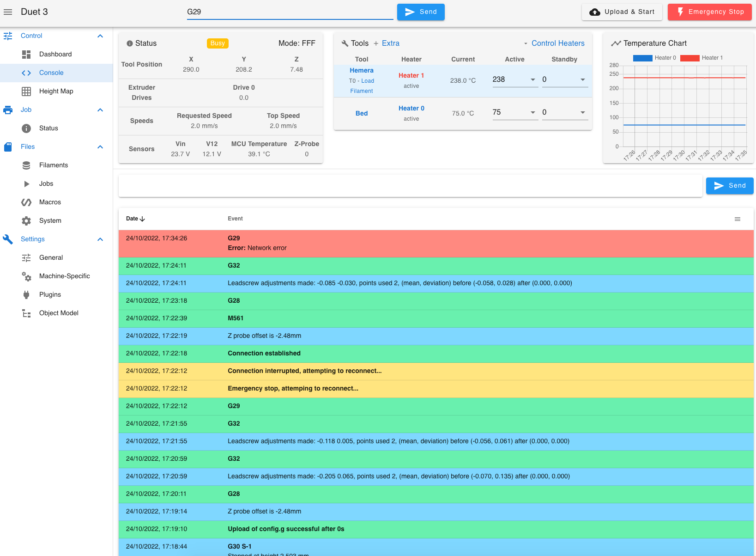Screen dimensions: 756x556
Task: Click the Status info icon in sidebar
Action: coord(26,128)
